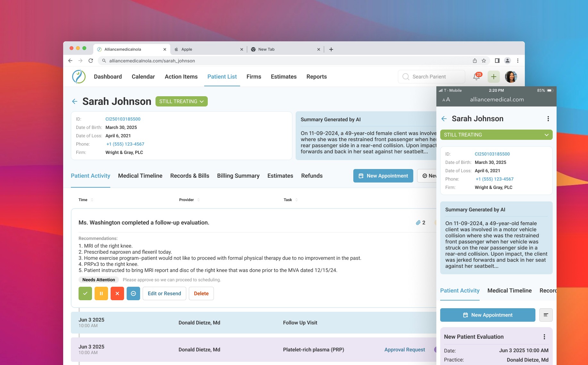Open the Records & Bills tab

pyautogui.click(x=190, y=176)
